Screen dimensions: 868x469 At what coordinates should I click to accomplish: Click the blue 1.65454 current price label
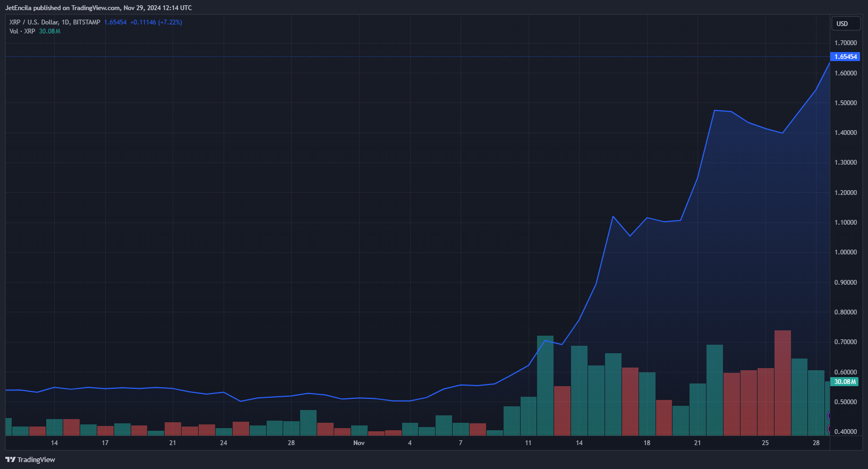pos(845,57)
